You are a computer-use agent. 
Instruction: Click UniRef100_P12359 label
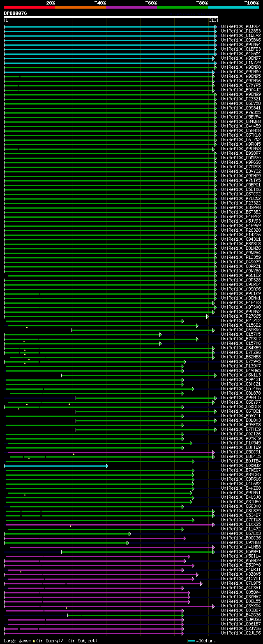[241, 258]
